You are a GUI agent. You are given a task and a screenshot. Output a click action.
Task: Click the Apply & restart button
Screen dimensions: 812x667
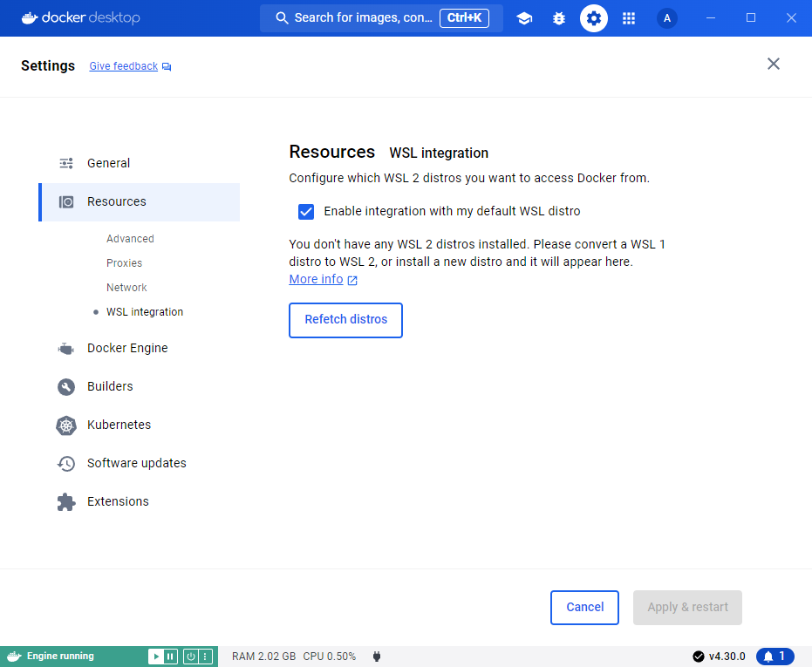[x=687, y=608]
